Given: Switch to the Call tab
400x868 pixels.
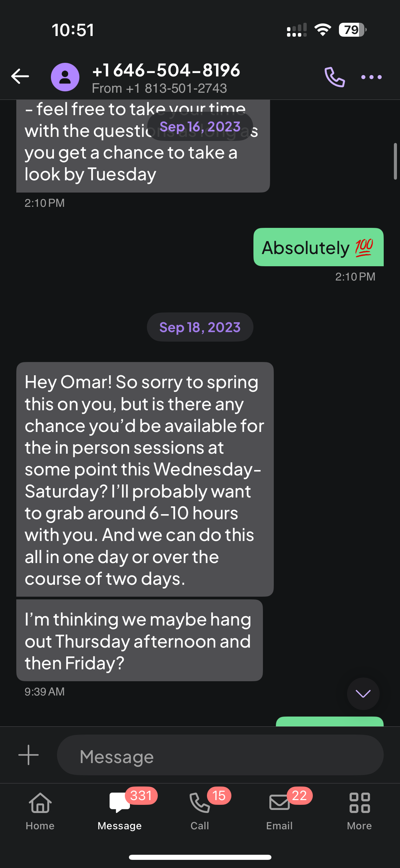Looking at the screenshot, I should coord(200,810).
